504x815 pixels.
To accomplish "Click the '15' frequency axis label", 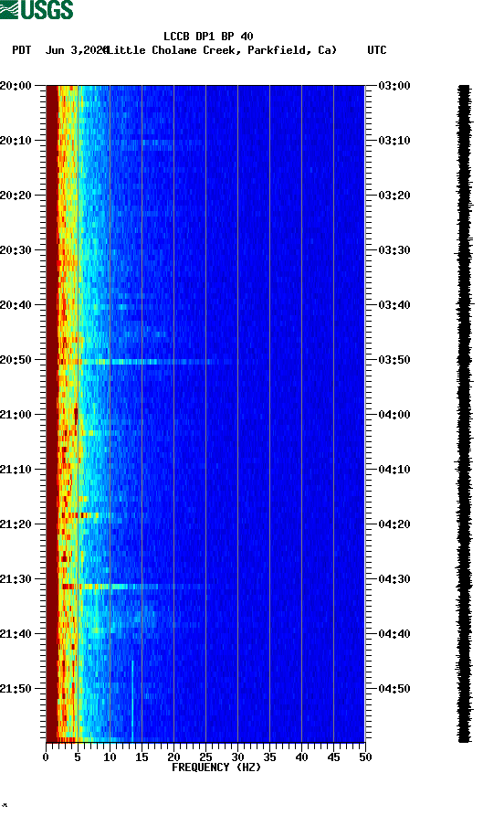I will [x=142, y=757].
